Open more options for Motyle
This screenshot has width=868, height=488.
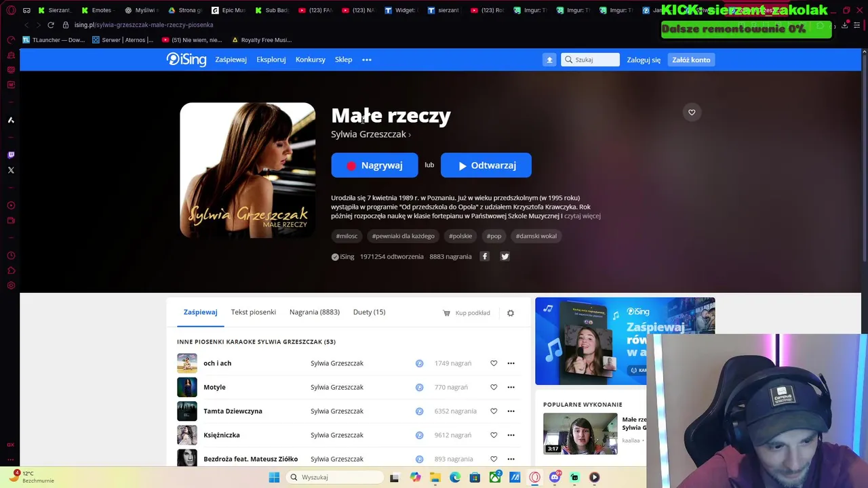pyautogui.click(x=511, y=387)
